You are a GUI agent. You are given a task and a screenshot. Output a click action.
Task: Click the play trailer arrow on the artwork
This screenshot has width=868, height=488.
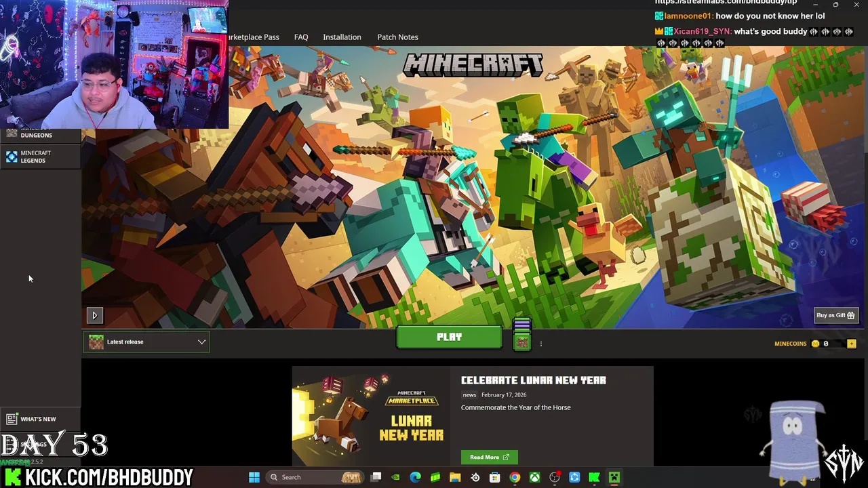94,315
